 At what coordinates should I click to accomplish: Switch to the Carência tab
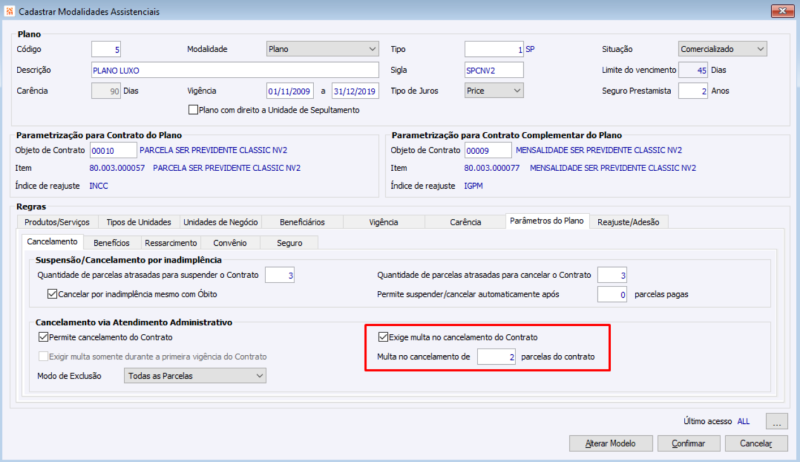click(x=465, y=222)
